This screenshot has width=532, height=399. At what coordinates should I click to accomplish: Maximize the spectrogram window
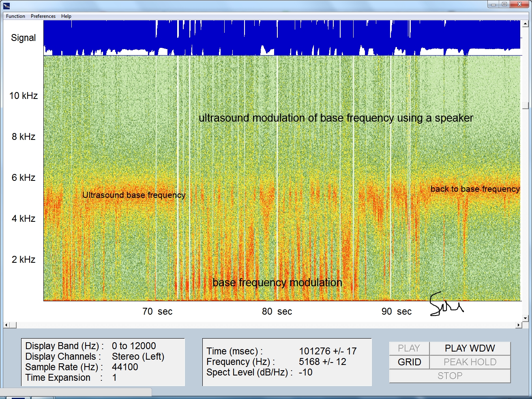[504, 4]
